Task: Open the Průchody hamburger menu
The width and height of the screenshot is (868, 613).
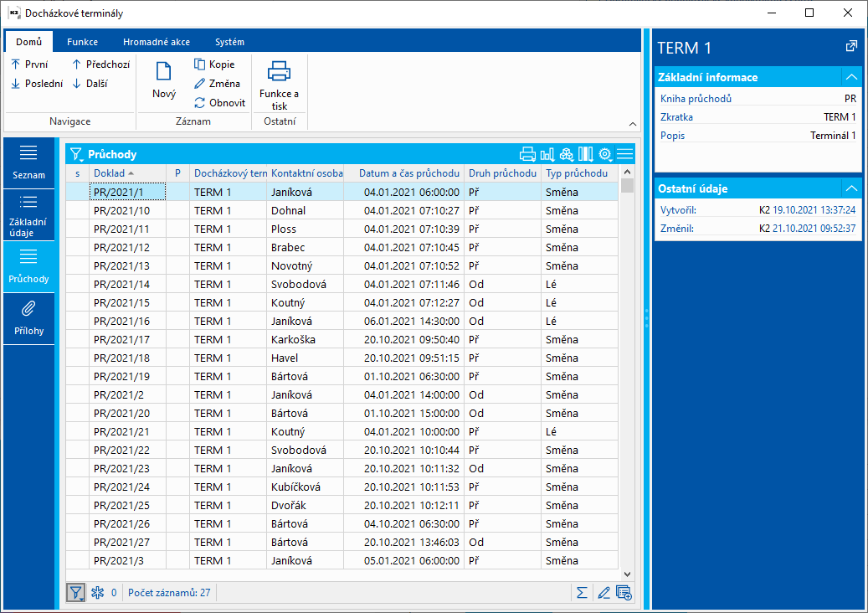Action: [x=624, y=154]
